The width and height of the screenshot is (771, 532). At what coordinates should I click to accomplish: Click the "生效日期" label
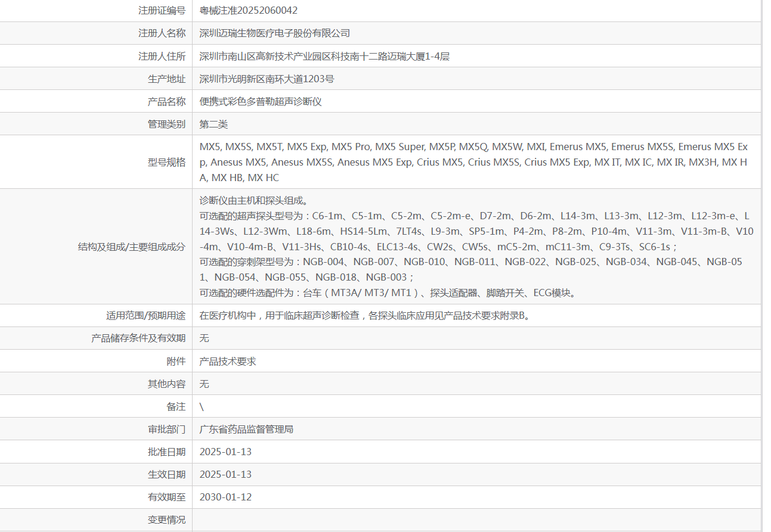[166, 474]
